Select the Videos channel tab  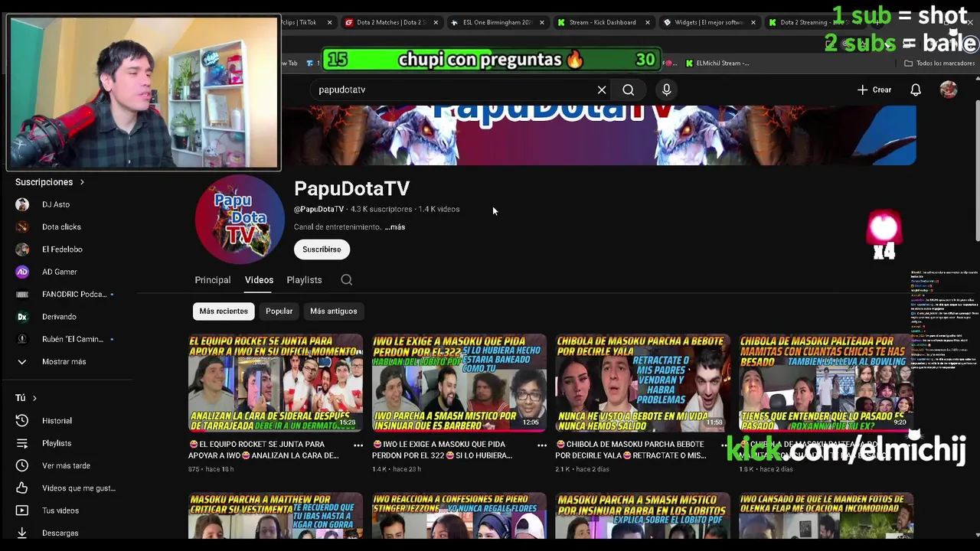click(x=259, y=280)
